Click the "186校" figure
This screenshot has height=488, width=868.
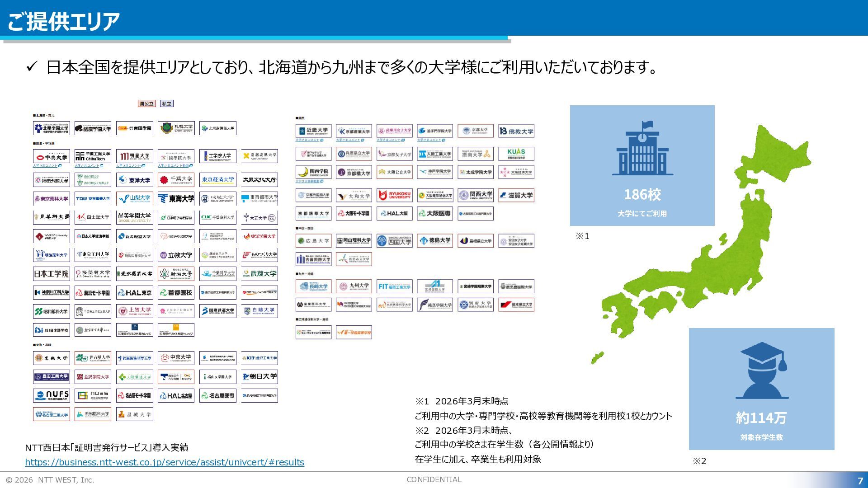point(642,195)
